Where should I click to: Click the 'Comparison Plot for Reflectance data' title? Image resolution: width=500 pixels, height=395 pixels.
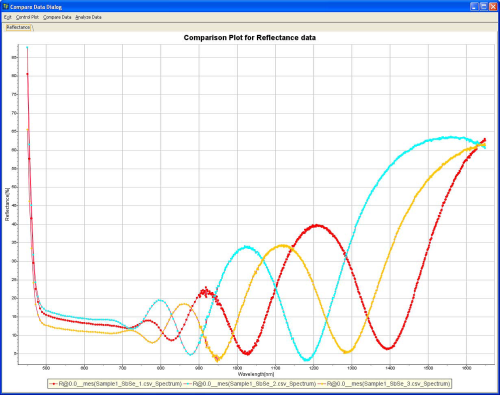[x=250, y=38]
